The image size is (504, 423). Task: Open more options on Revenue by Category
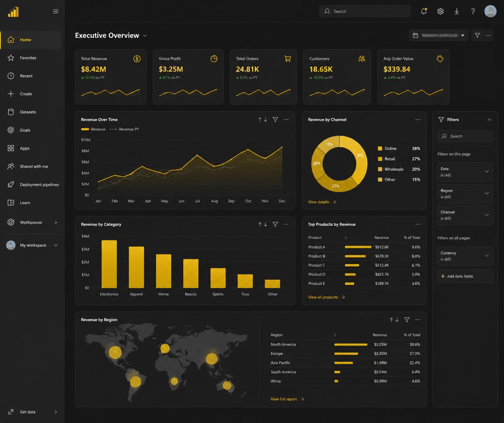click(x=286, y=225)
